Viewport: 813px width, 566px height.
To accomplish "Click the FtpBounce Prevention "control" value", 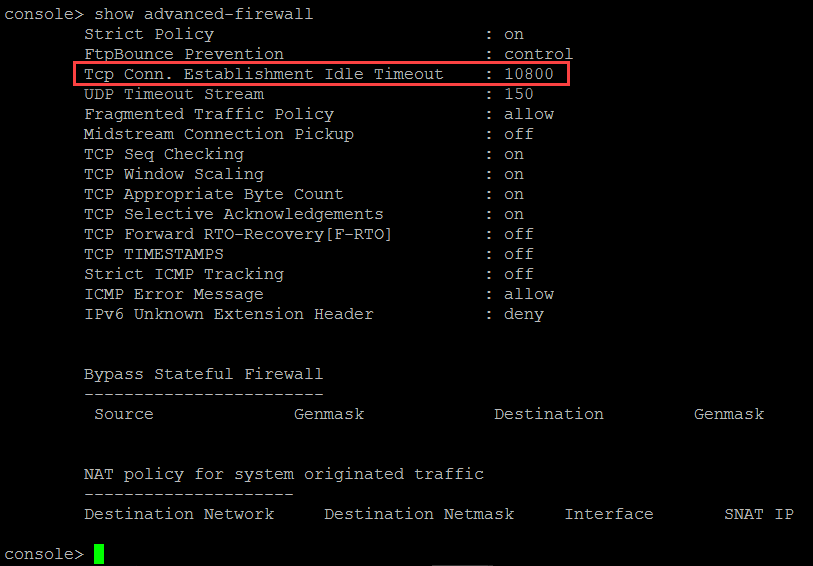I will [x=538, y=54].
